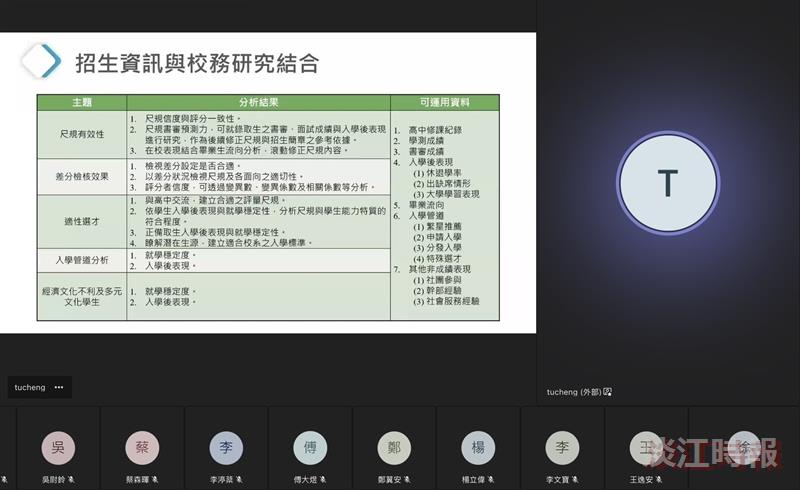800x490 pixels.
Task: Click the name 李文寶 in the participant strip
Action: pyautogui.click(x=558, y=480)
